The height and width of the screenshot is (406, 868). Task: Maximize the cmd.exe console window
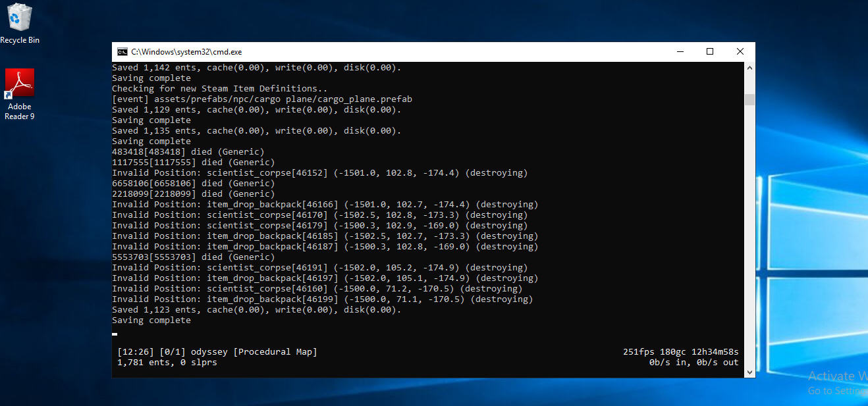[710, 52]
